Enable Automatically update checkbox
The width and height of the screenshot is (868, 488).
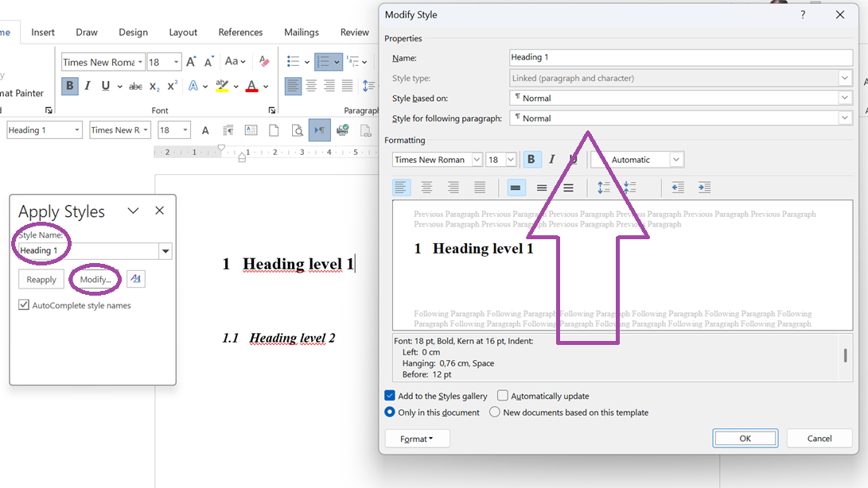503,396
